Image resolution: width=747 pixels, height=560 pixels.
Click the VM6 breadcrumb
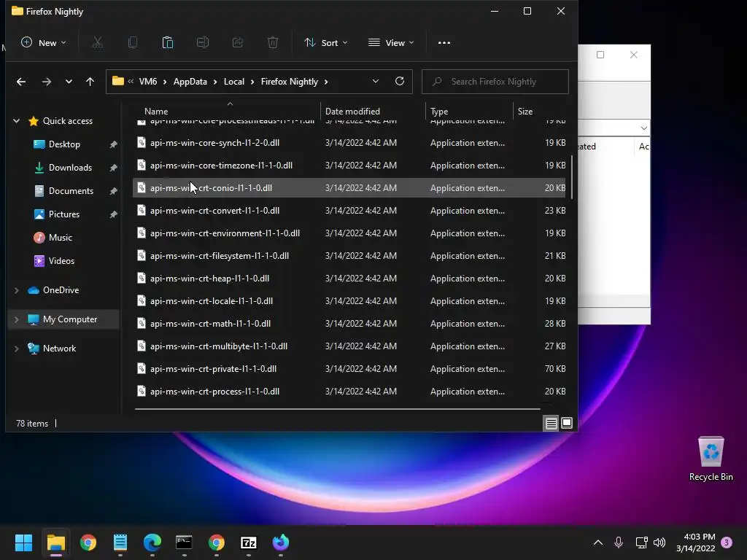click(x=147, y=82)
